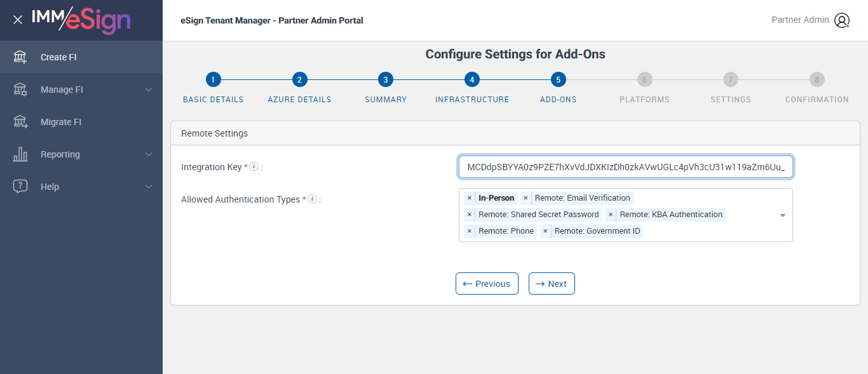Open the Partner Admin profile icon
The image size is (868, 374).
tap(842, 20)
